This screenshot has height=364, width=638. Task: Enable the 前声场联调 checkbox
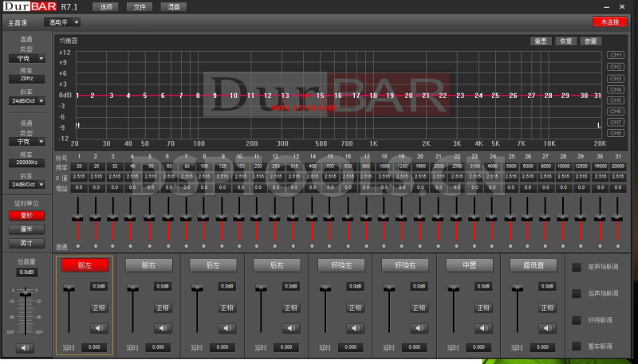tap(577, 267)
